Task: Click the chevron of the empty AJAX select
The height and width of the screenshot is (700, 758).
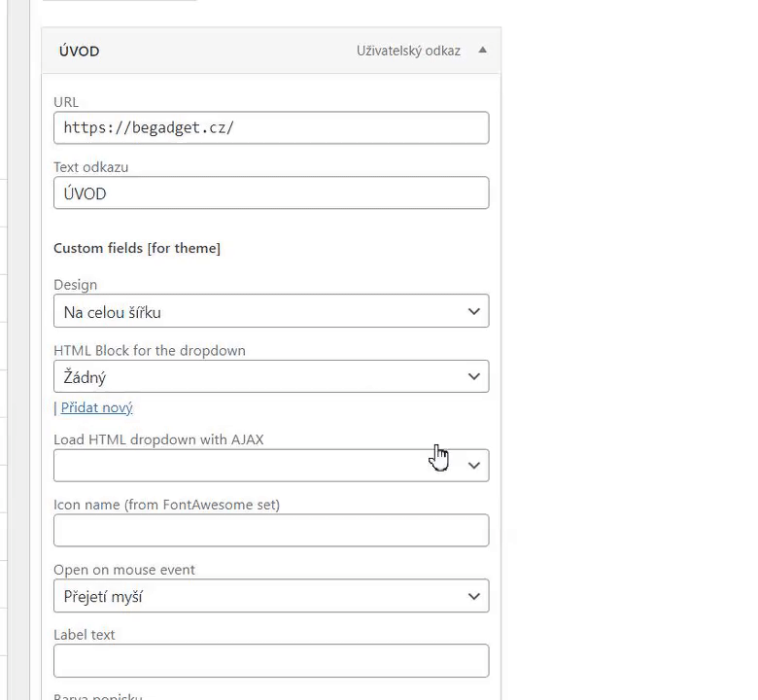Action: (473, 466)
